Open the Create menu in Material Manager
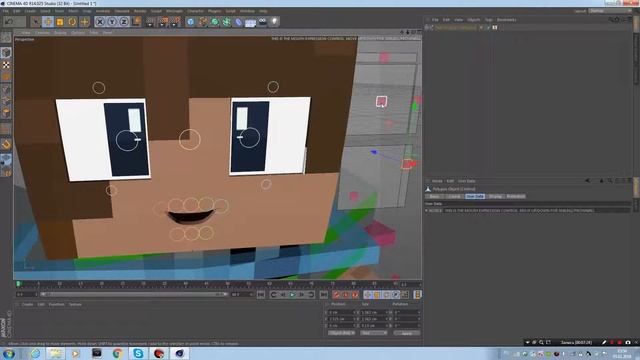Image resolution: width=640 pixels, height=360 pixels. [x=27, y=304]
